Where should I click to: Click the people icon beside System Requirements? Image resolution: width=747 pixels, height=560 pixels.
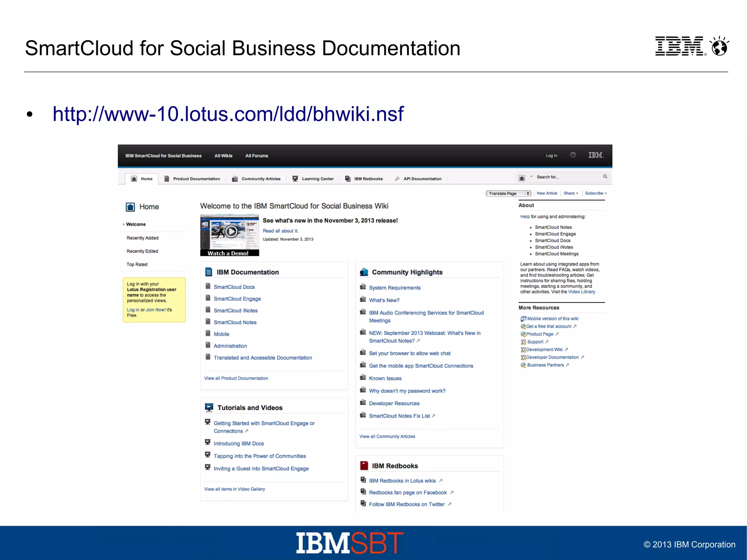(363, 287)
